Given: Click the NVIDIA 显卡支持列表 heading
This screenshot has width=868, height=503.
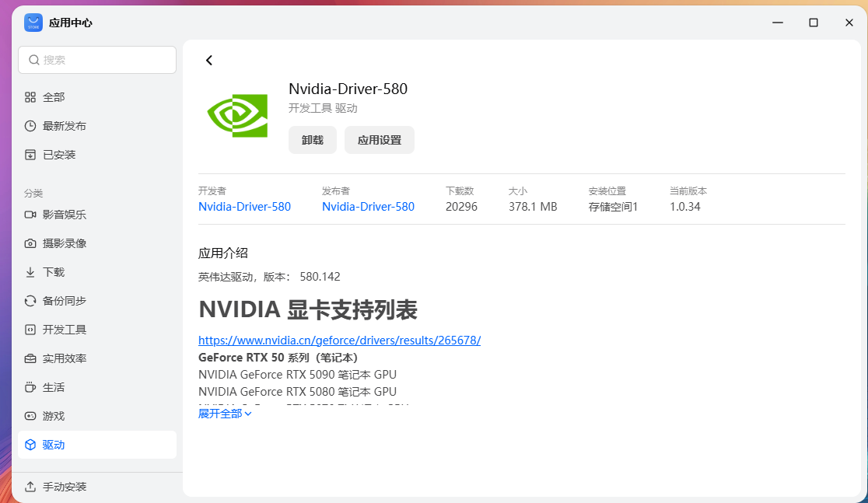Looking at the screenshot, I should pyautogui.click(x=308, y=309).
